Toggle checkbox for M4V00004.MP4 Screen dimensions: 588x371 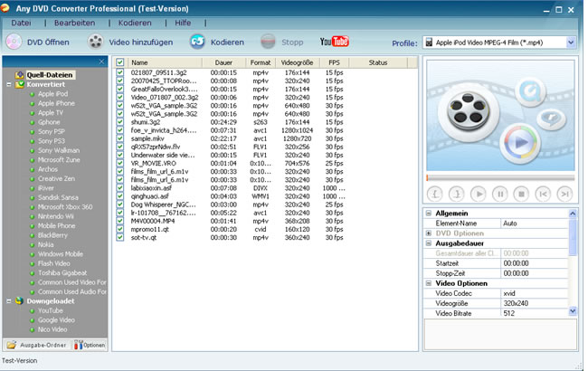120,221
